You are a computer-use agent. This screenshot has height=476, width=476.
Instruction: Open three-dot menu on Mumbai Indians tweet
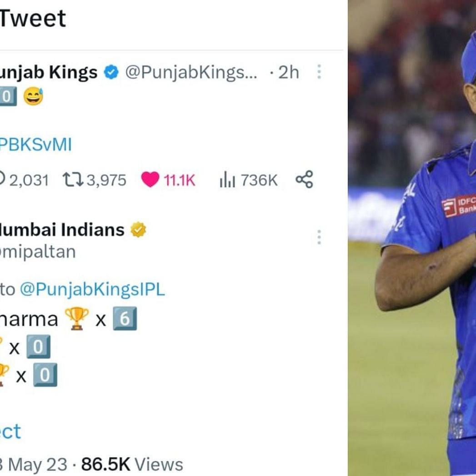(319, 237)
